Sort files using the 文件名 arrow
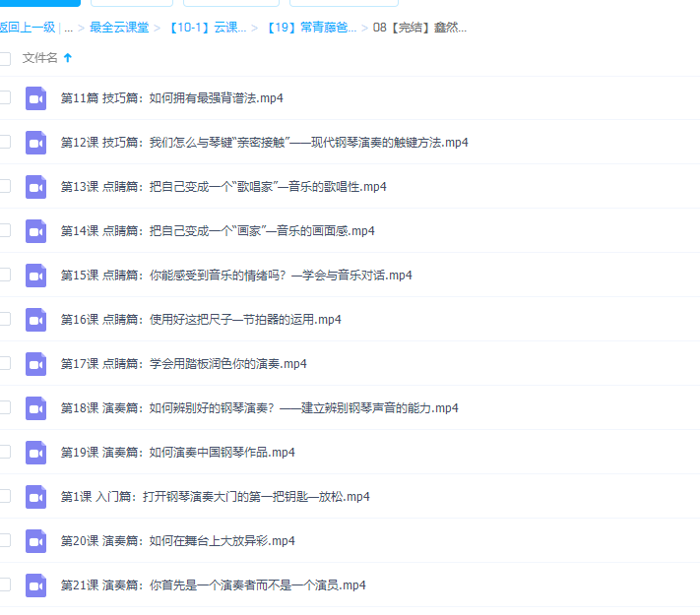 click(x=68, y=58)
